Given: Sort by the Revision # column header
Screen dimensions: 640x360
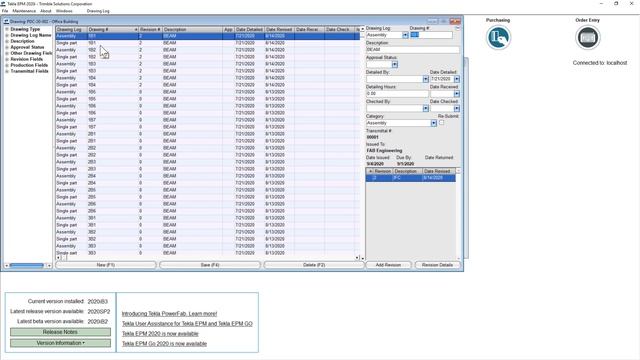Looking at the screenshot, I should 150,29.
